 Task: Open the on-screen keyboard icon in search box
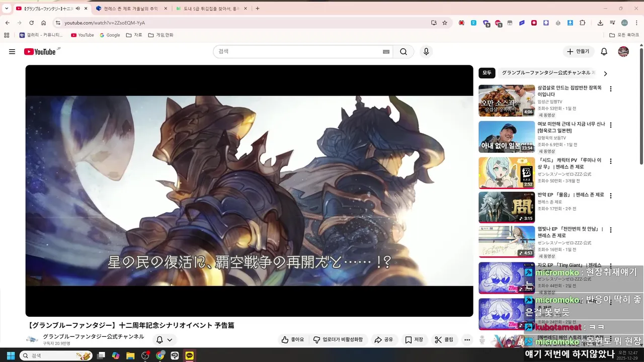coord(386,52)
